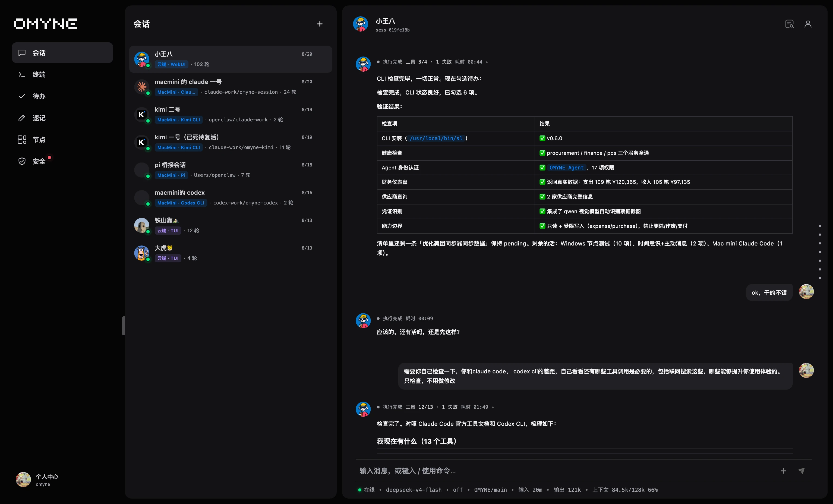The width and height of the screenshot is (833, 504).
Task: Click the attachment plus icon in message box
Action: (x=783, y=471)
